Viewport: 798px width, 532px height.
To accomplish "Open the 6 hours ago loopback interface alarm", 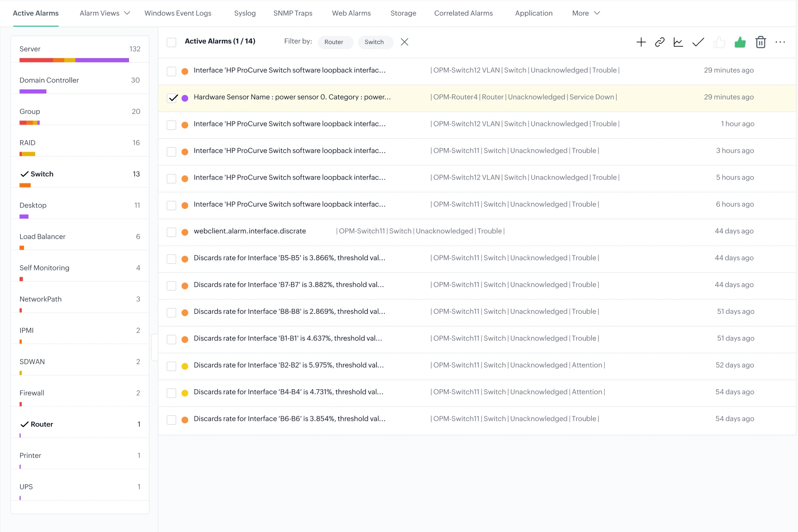I will coord(289,204).
